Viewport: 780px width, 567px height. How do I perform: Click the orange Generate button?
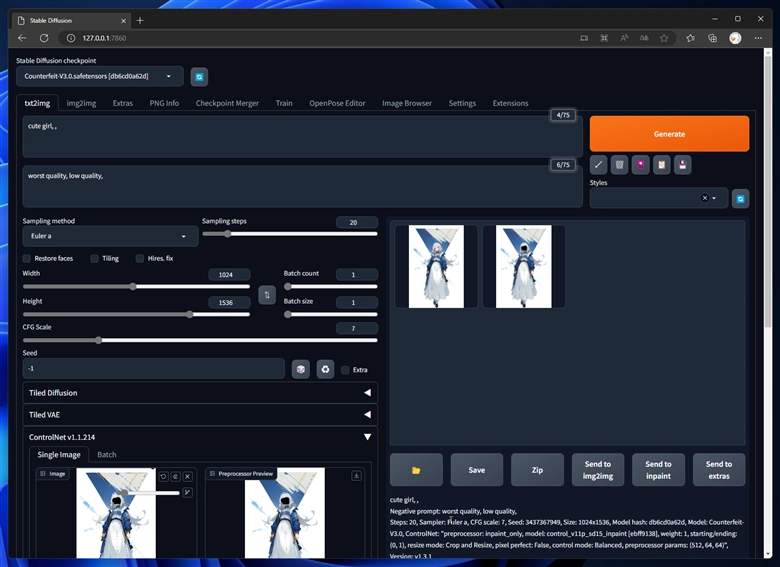(x=669, y=134)
